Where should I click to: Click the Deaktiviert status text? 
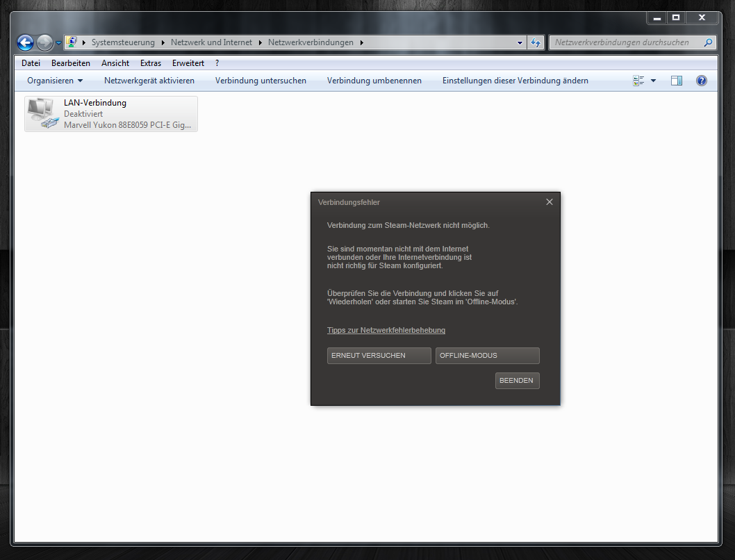click(83, 114)
